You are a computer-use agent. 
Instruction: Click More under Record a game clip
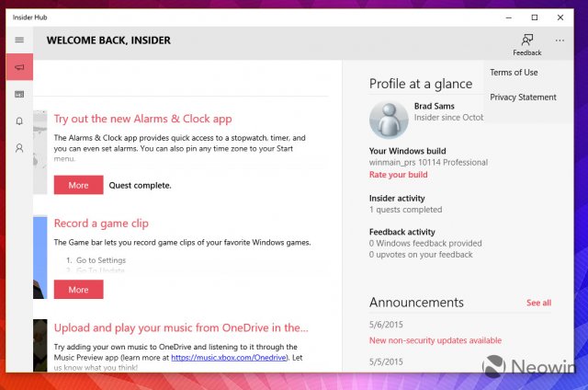[x=78, y=290]
